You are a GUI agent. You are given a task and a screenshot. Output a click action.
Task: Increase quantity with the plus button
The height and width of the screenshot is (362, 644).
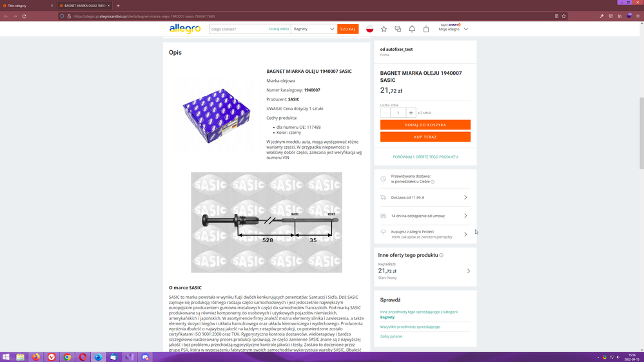click(411, 113)
